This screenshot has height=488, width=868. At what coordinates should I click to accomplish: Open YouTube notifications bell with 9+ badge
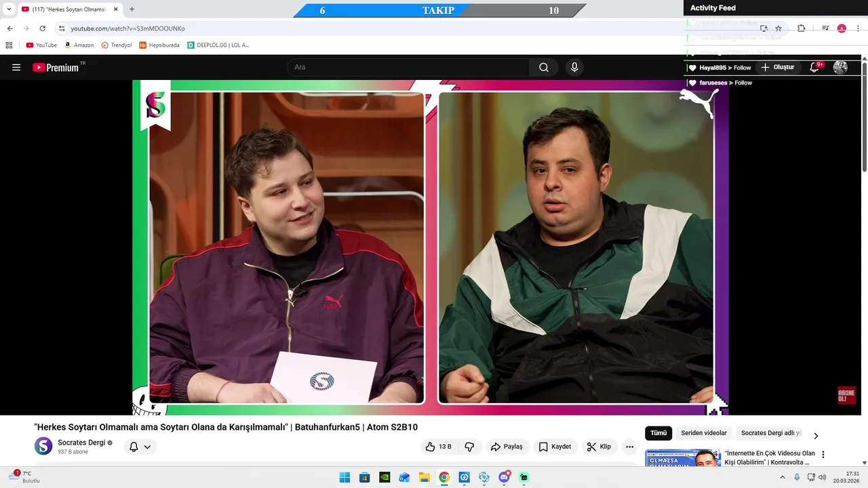(x=816, y=67)
